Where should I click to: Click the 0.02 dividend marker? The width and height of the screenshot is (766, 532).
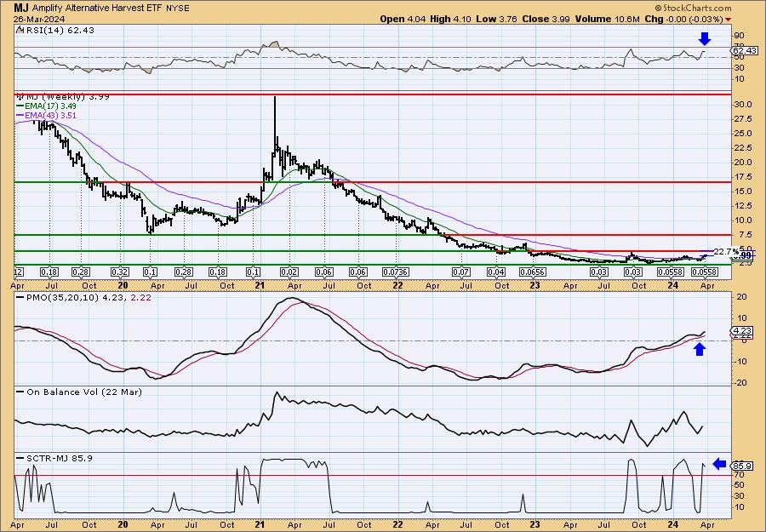click(289, 272)
